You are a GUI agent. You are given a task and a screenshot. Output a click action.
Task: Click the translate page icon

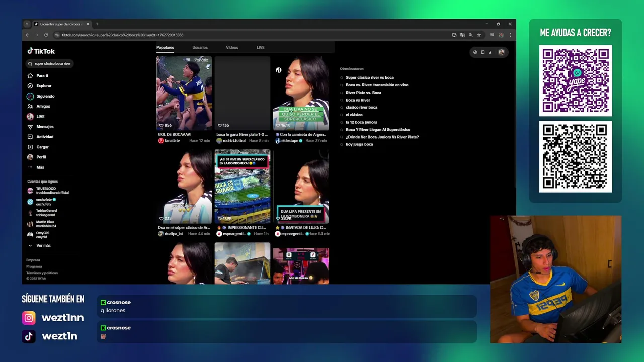click(462, 35)
